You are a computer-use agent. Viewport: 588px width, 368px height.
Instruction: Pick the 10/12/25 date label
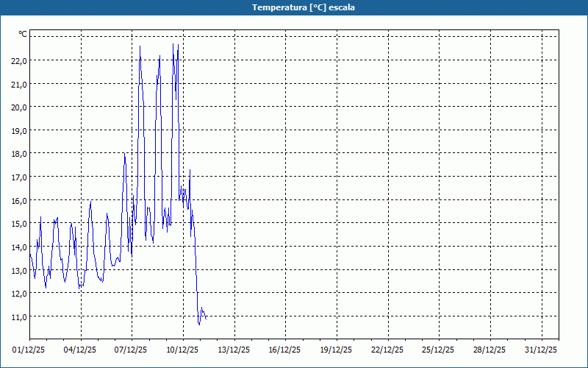click(x=183, y=350)
